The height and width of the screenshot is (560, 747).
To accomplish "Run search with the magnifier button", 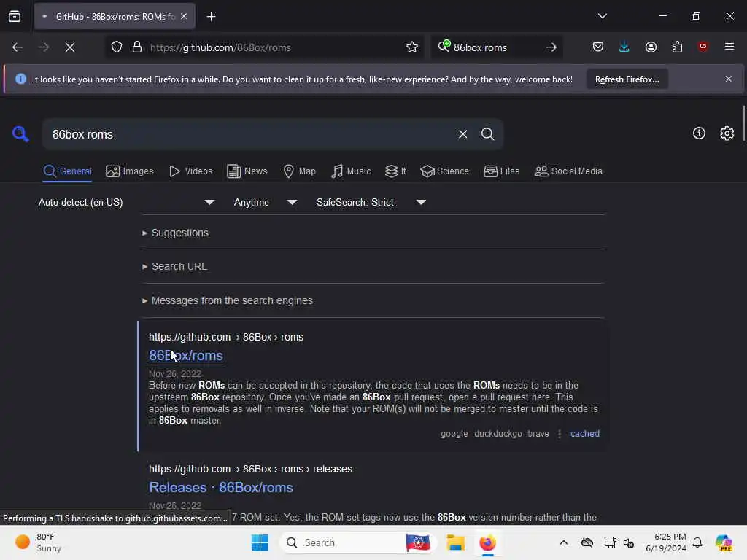I will 487,134.
